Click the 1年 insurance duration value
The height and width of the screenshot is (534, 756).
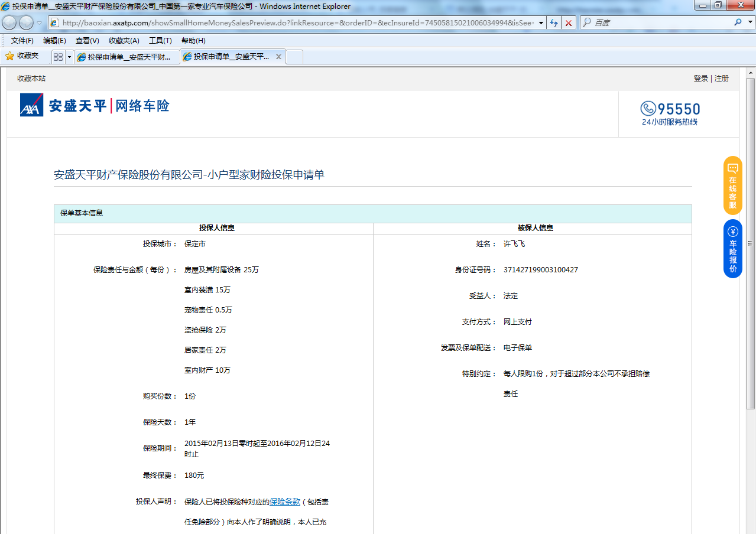click(x=190, y=422)
